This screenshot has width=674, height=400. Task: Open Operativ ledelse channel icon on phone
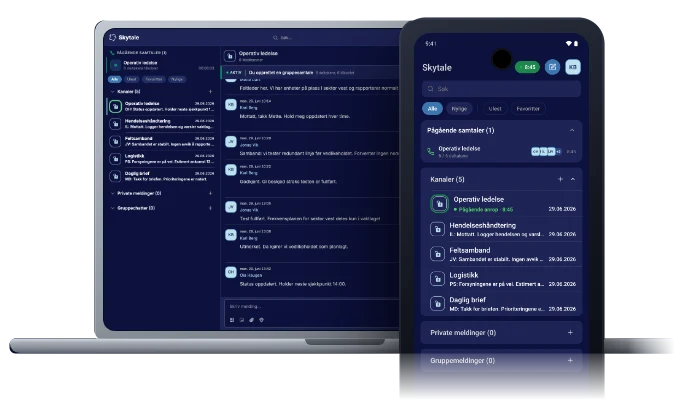tap(439, 204)
